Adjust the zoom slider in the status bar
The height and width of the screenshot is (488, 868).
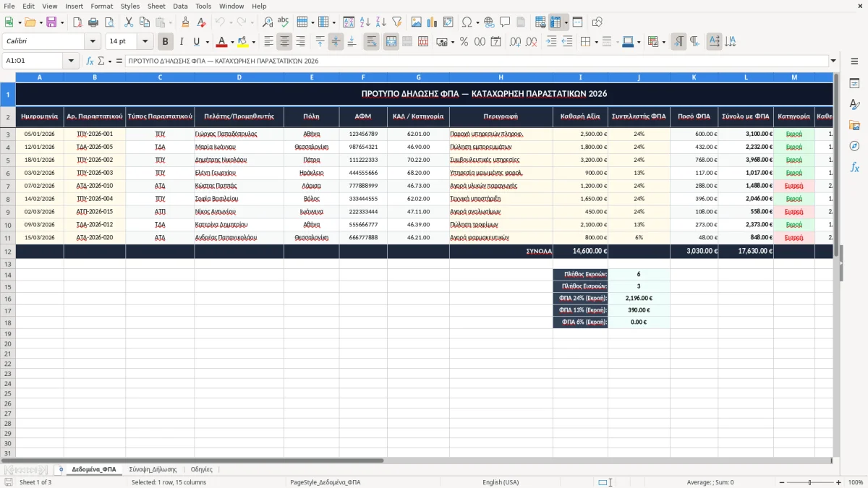pos(809,482)
